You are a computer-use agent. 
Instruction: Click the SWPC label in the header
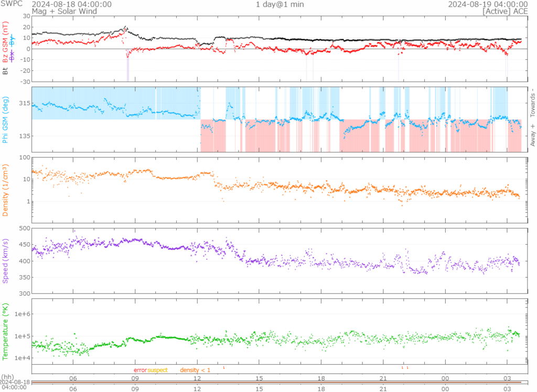(12, 4)
